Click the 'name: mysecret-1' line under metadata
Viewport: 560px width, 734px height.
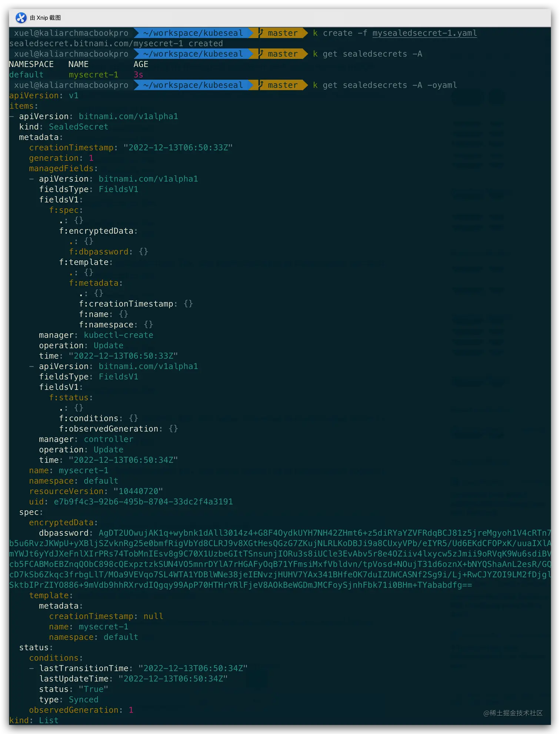[69, 470]
